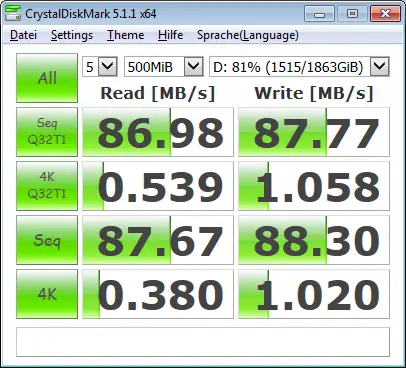Expand the test count dropdown showing 5
Image resolution: width=406 pixels, height=368 pixels.
[x=100, y=67]
